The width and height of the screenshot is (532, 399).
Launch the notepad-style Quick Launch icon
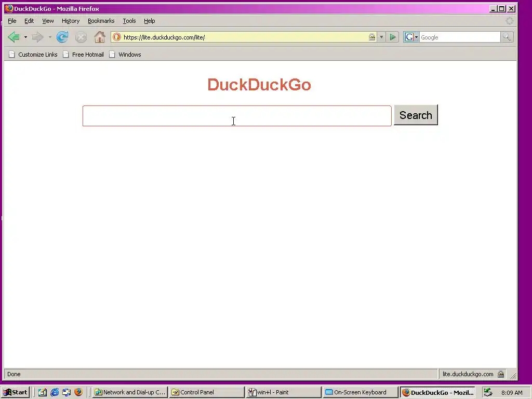point(43,392)
